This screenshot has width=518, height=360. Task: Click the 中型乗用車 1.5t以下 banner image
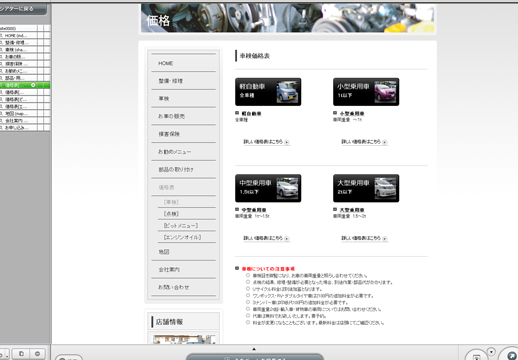click(x=268, y=188)
